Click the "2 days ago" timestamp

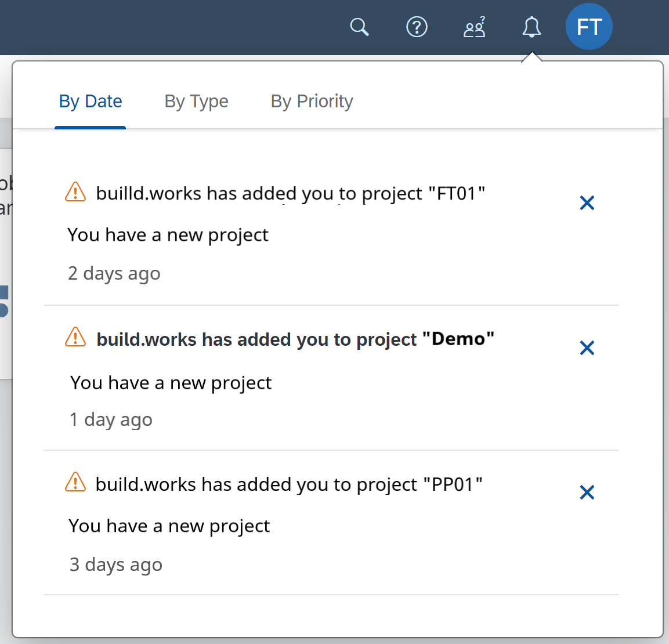click(x=114, y=273)
